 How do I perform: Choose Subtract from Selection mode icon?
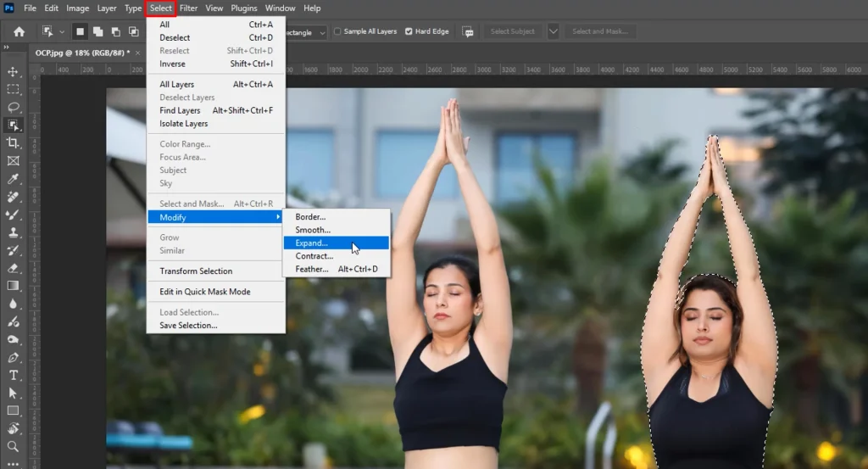[115, 31]
